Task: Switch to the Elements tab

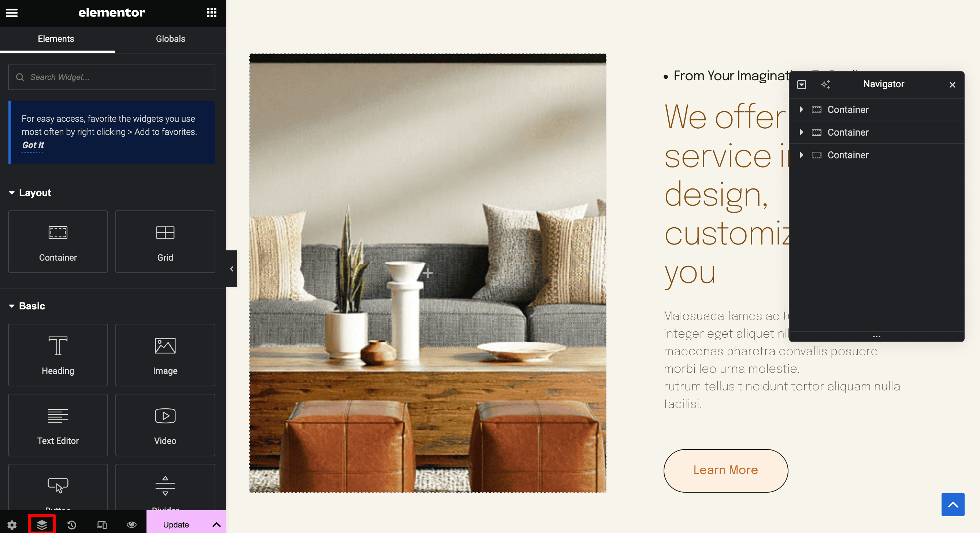Action: click(56, 39)
